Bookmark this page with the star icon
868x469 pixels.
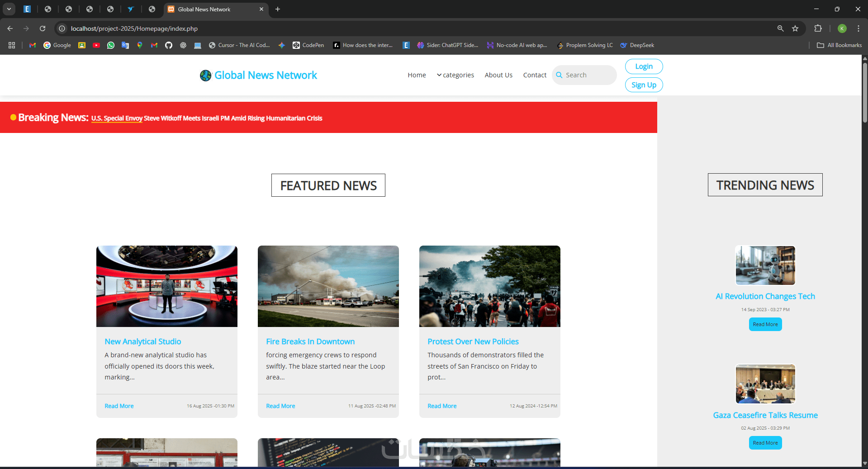pos(795,28)
